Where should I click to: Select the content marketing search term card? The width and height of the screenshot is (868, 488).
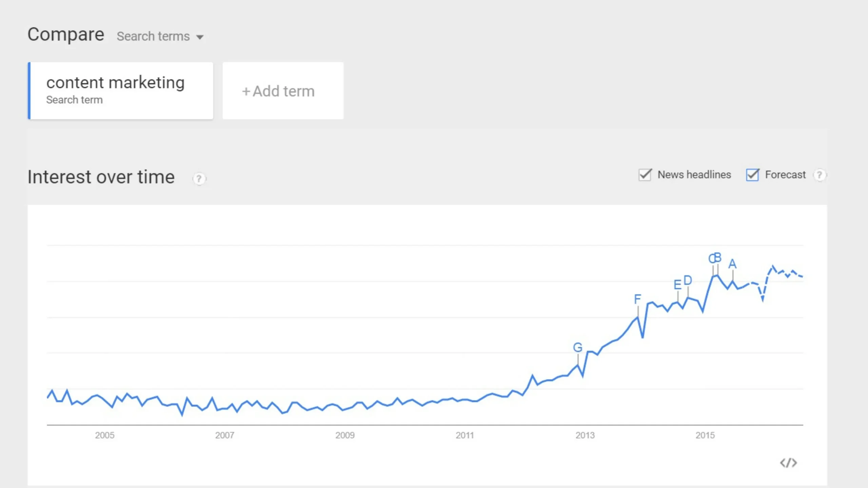pos(121,91)
